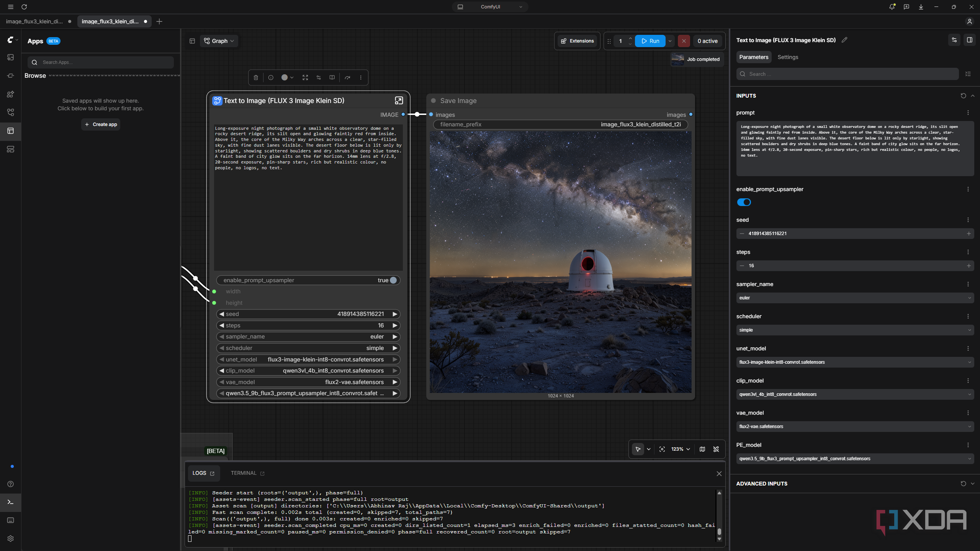This screenshot has height=551, width=980.
Task: Open keyboard shortcuts icon in sidebar
Action: point(11,520)
